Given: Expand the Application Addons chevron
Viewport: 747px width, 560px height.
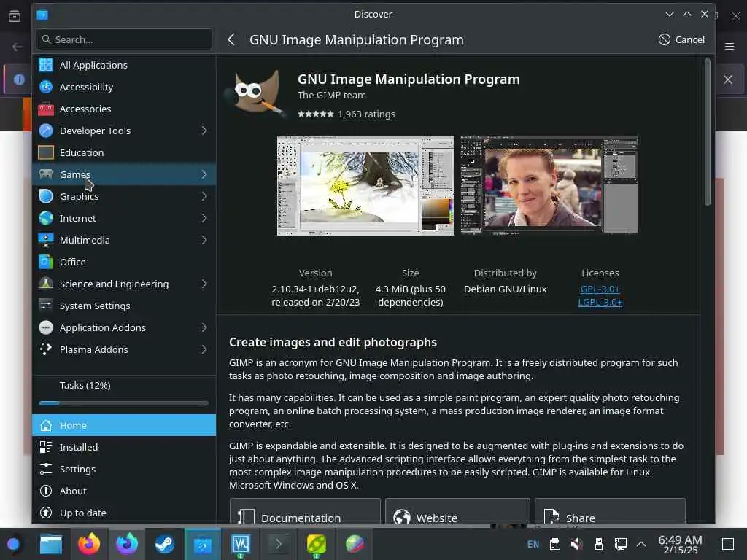Looking at the screenshot, I should 204,327.
